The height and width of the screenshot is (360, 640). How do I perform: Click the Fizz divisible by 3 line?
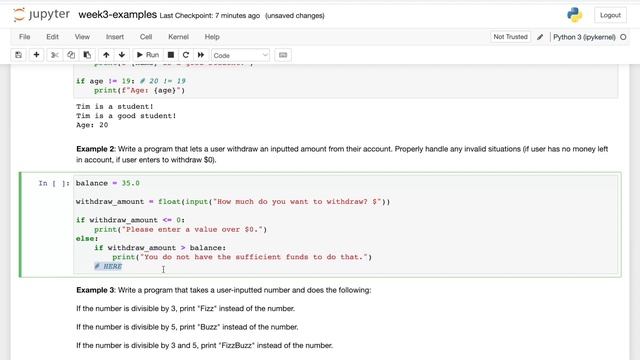[x=185, y=309]
